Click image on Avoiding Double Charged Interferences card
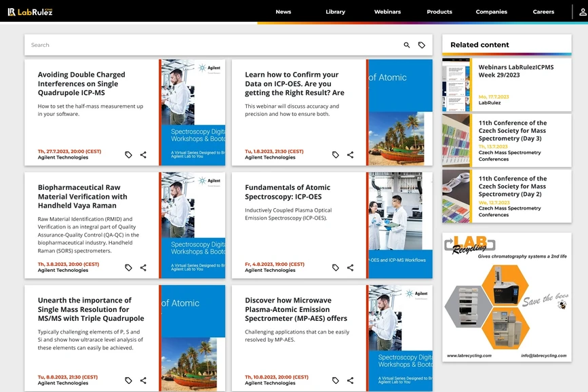Screen dimensions: 588x392 (x=193, y=112)
